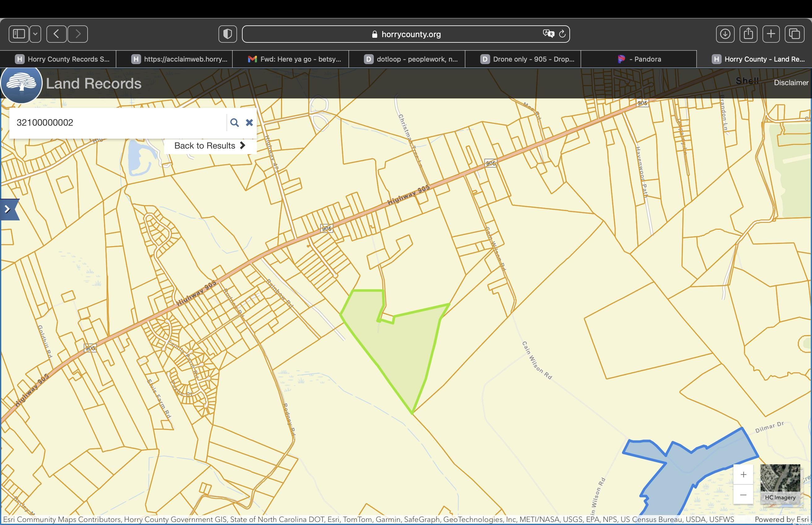Viewport: 812px width, 525px height.
Task: Show the downloads list
Action: [725, 34]
